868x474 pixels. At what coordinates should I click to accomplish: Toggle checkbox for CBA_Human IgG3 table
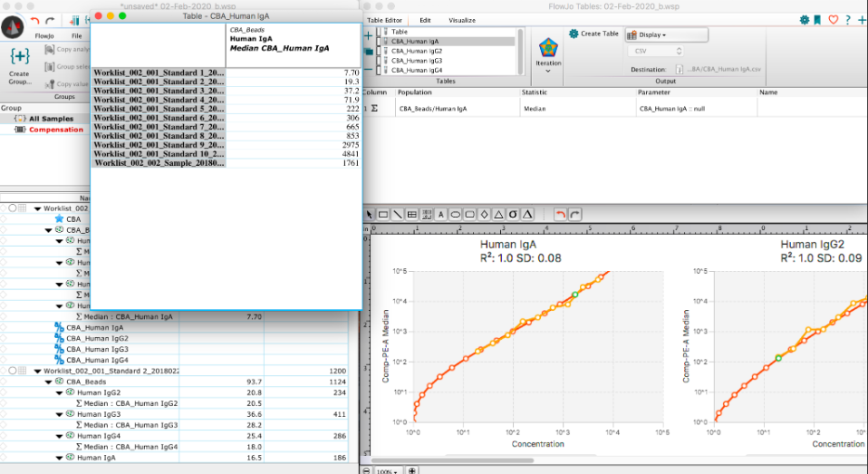(x=380, y=61)
